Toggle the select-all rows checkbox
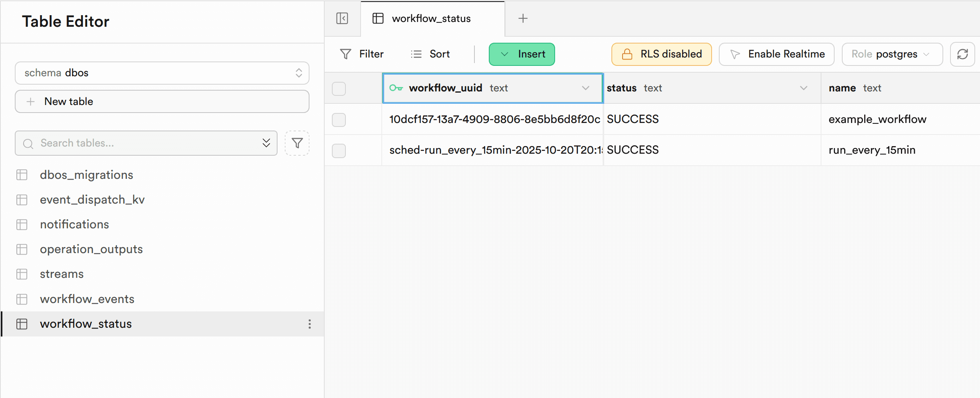 [339, 88]
